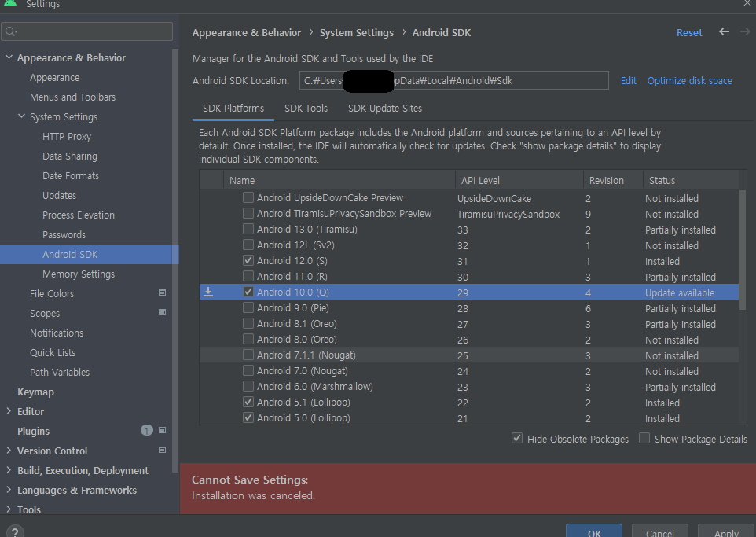The image size is (756, 537).
Task: Click the Plugins update count badge
Action: coord(147,430)
